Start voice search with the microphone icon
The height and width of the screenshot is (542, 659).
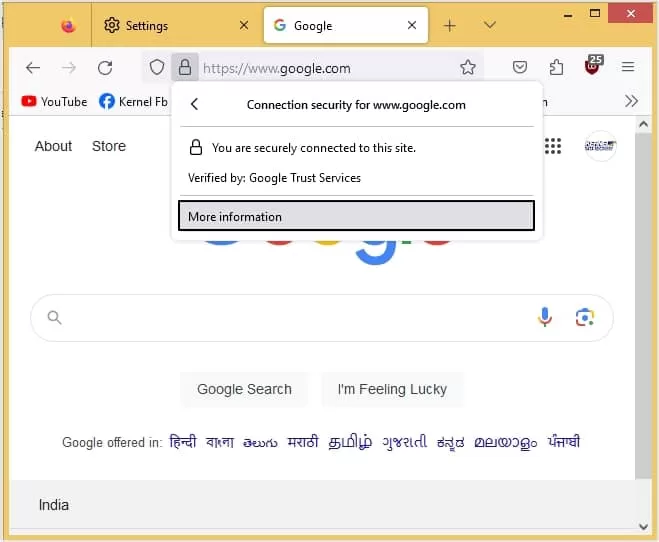click(545, 317)
